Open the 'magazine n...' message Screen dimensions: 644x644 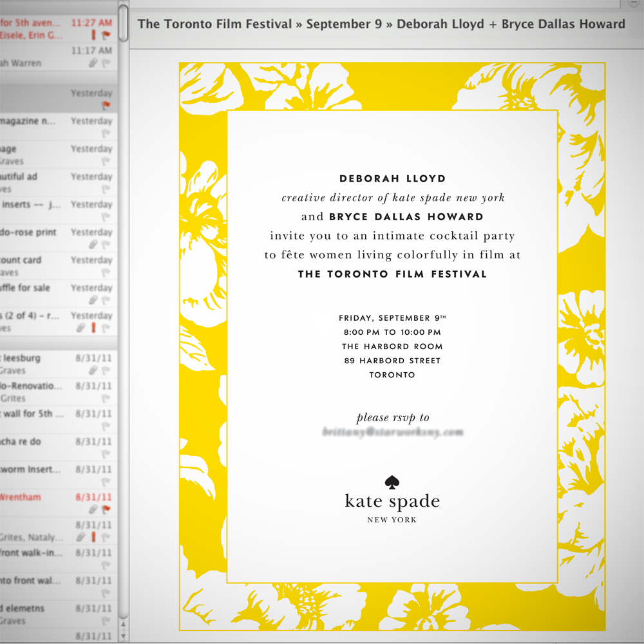[59, 127]
